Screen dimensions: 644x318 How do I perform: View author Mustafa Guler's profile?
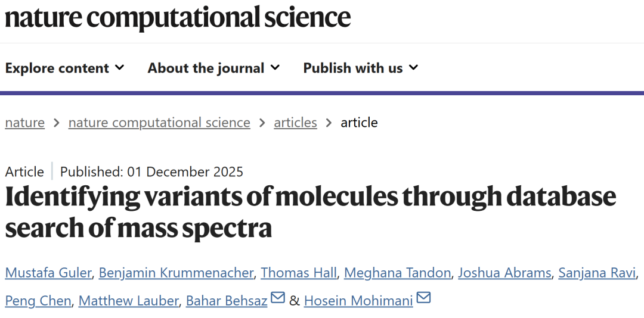click(48, 273)
